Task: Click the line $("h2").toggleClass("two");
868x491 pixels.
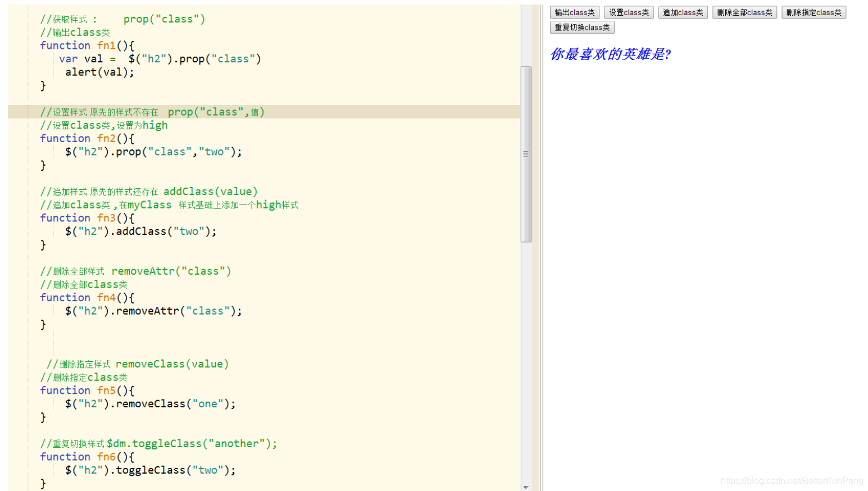Action: pos(150,470)
